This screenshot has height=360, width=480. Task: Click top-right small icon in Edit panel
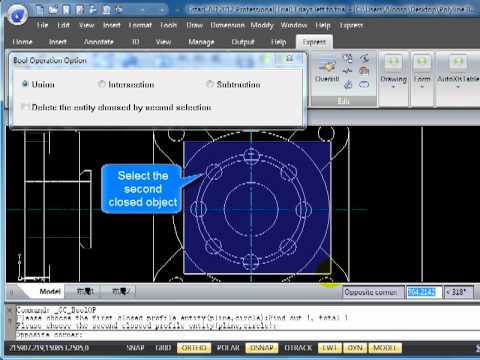(364, 59)
